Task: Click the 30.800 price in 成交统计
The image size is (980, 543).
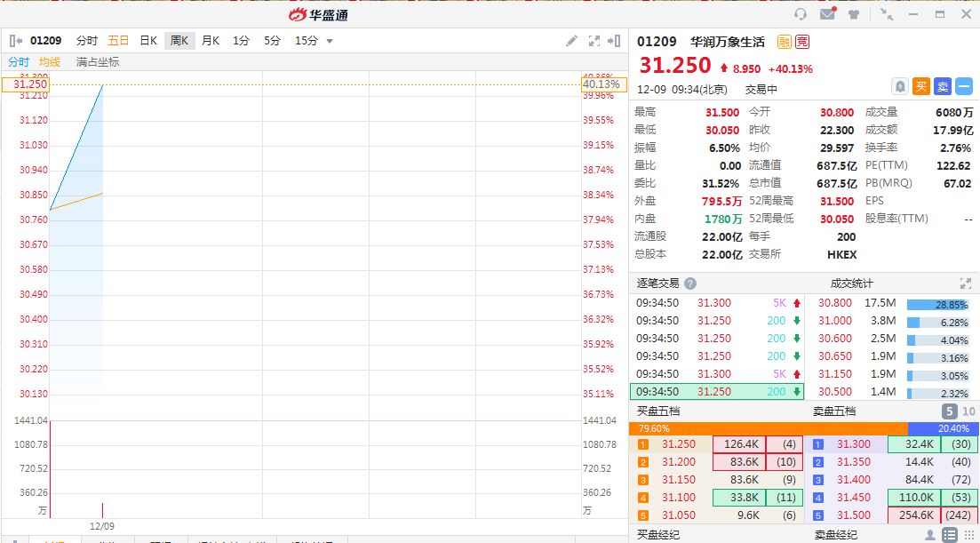Action: (835, 302)
